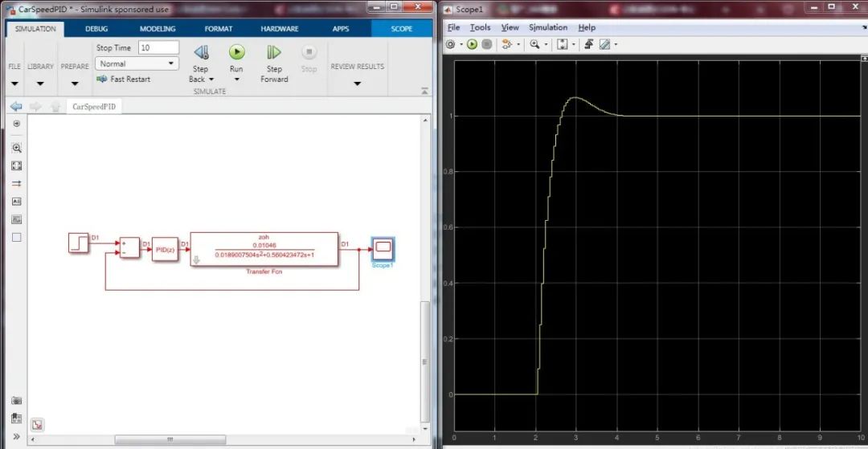Click the navigate Forward arrow
This screenshot has width=868, height=449.
(x=35, y=106)
